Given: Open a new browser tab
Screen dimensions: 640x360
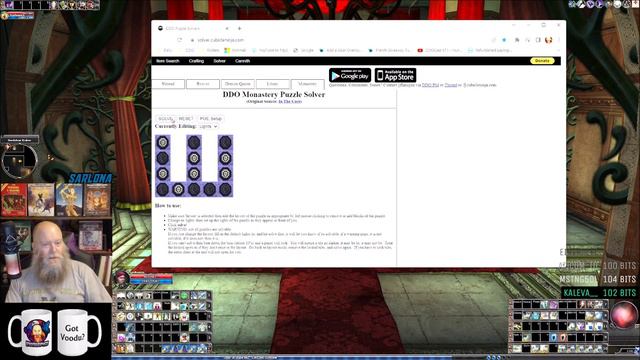Looking at the screenshot, I should [x=240, y=29].
